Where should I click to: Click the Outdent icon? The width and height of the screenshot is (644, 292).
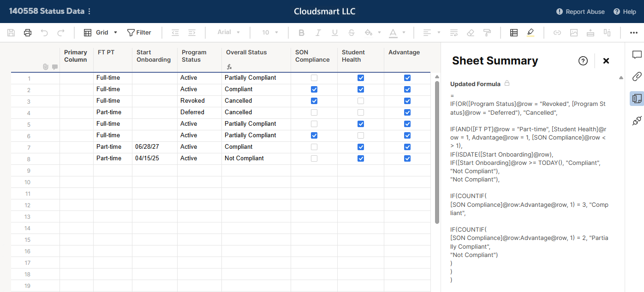[175, 33]
